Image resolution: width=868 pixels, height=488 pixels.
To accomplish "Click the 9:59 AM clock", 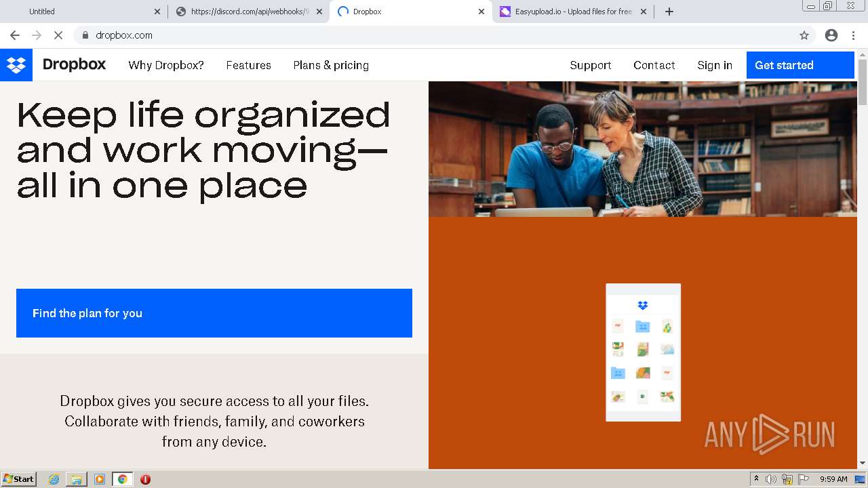I will 833,479.
